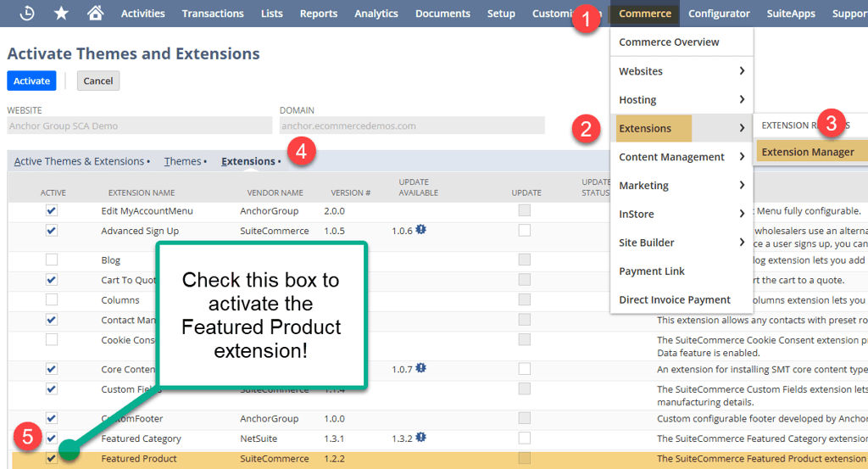868x469 pixels.
Task: Click Featured Product extension name
Action: pyautogui.click(x=139, y=459)
